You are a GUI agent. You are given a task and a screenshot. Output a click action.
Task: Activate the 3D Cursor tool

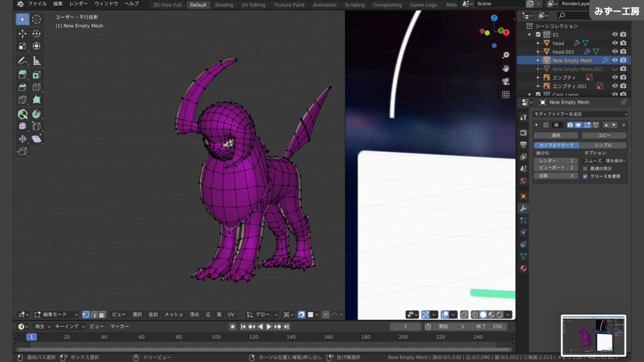[x=37, y=19]
